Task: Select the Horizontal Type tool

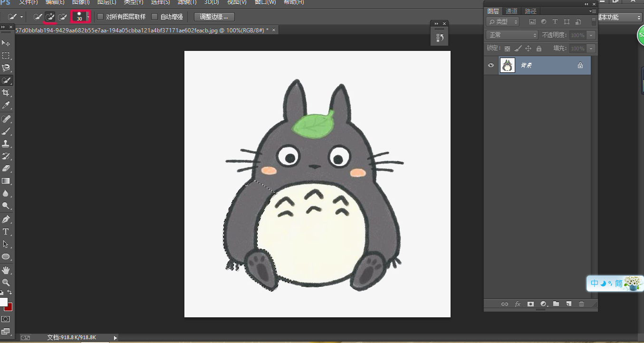Action: 6,232
